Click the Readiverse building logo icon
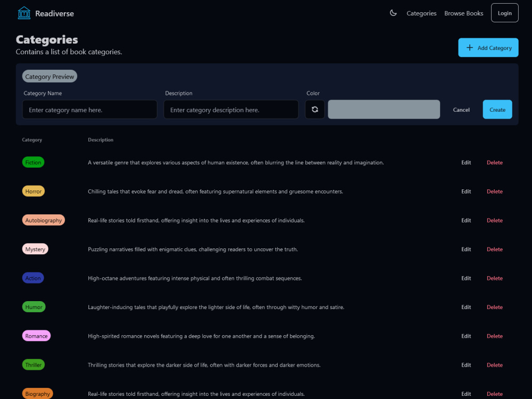This screenshot has width=532, height=399. click(23, 12)
